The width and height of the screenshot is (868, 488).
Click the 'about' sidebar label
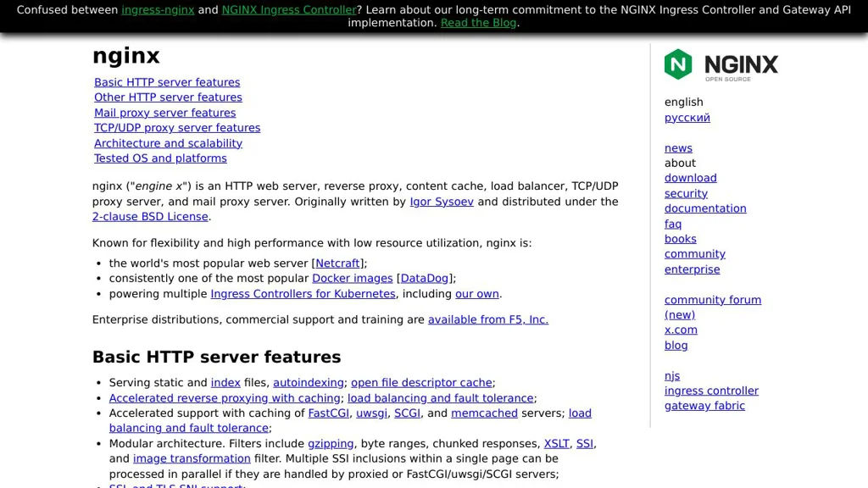point(680,163)
